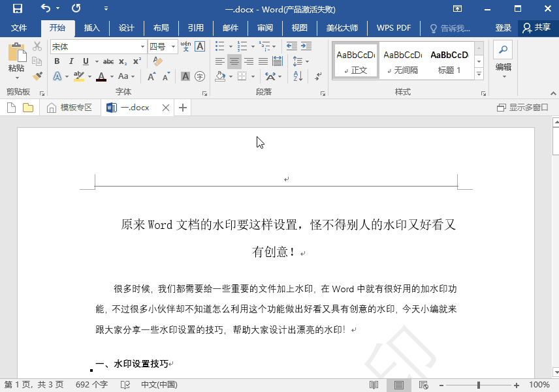This screenshot has height=392, width=559.
Task: Open the WPS PDF tab
Action: pyautogui.click(x=394, y=28)
